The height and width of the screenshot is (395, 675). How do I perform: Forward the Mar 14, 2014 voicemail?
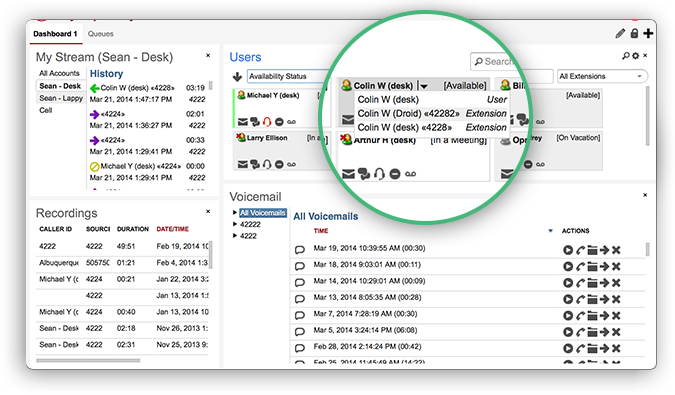pyautogui.click(x=604, y=283)
